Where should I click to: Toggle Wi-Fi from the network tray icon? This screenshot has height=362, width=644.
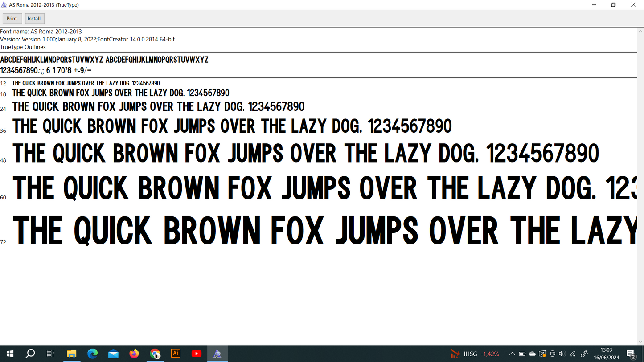(x=572, y=353)
